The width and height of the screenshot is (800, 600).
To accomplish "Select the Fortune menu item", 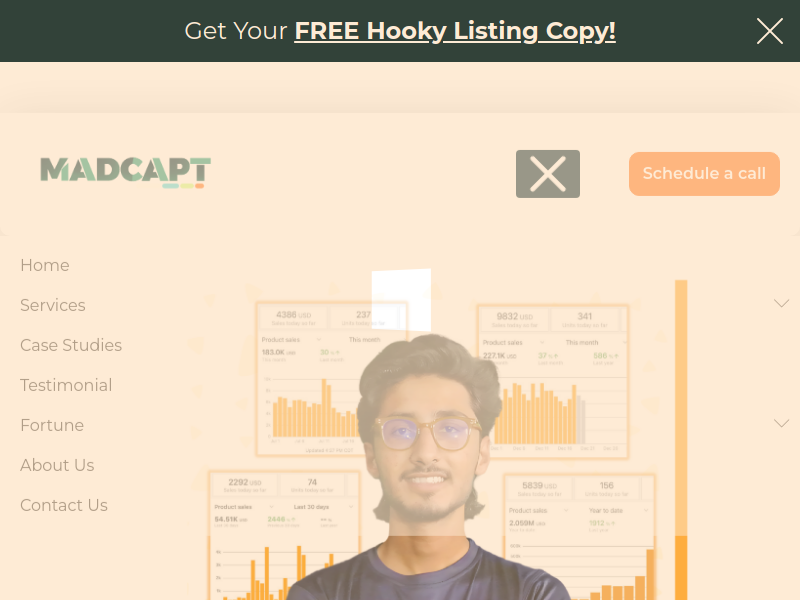I will pos(52,425).
